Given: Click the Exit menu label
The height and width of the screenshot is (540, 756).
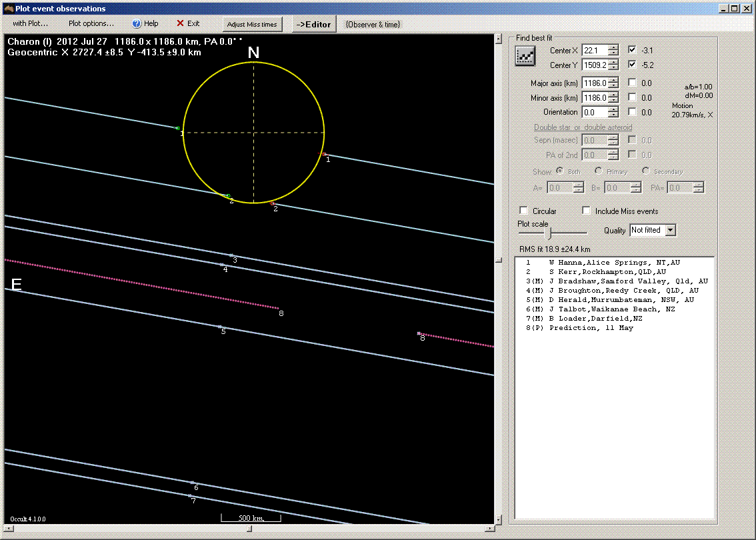Looking at the screenshot, I should (x=193, y=23).
